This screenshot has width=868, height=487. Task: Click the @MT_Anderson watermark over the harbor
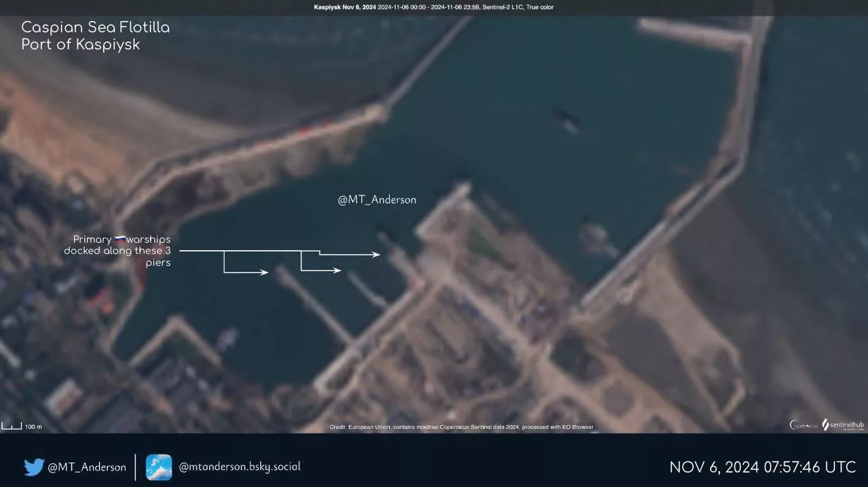point(377,200)
